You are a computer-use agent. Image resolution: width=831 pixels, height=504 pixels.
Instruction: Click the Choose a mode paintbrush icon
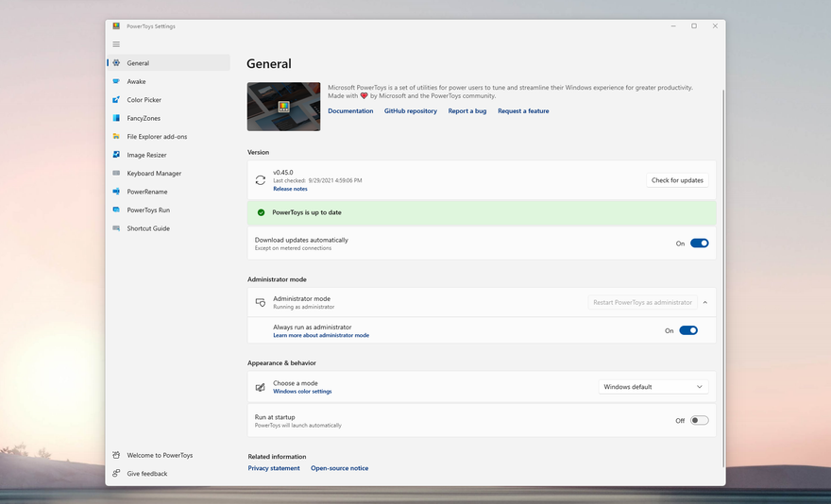point(261,387)
